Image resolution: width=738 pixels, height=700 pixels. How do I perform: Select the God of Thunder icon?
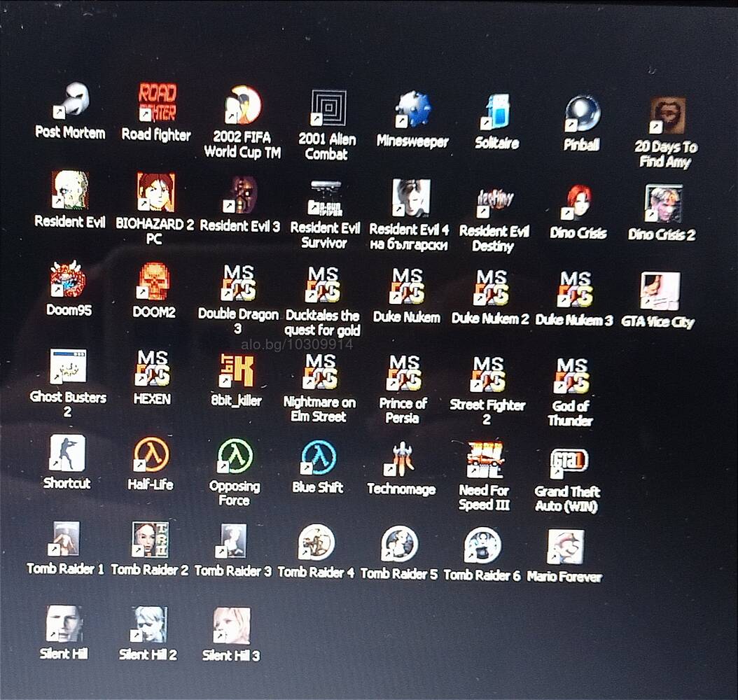(571, 377)
